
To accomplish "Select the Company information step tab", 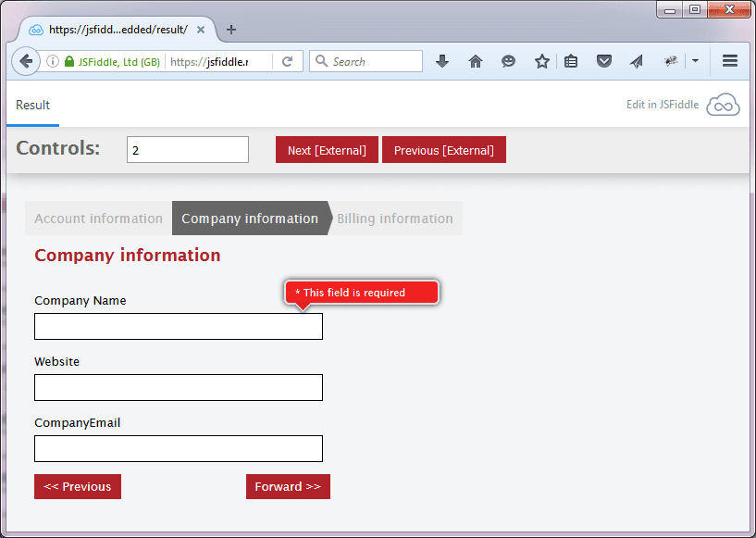I will click(250, 219).
